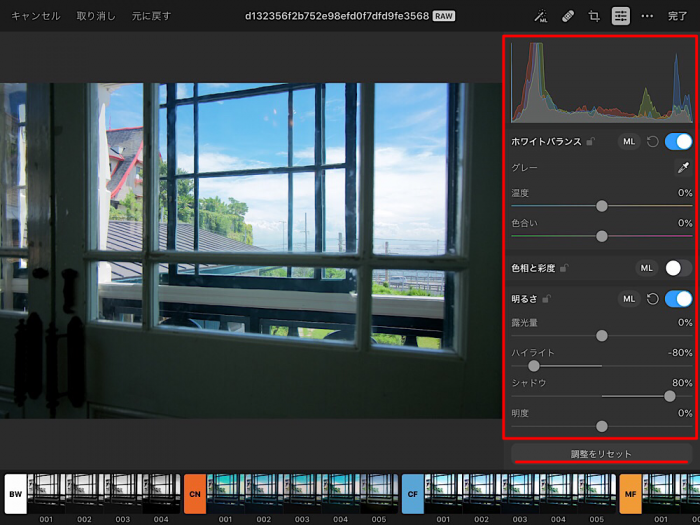Select the repair bandage tool
The height and width of the screenshot is (525, 700).
coord(567,16)
